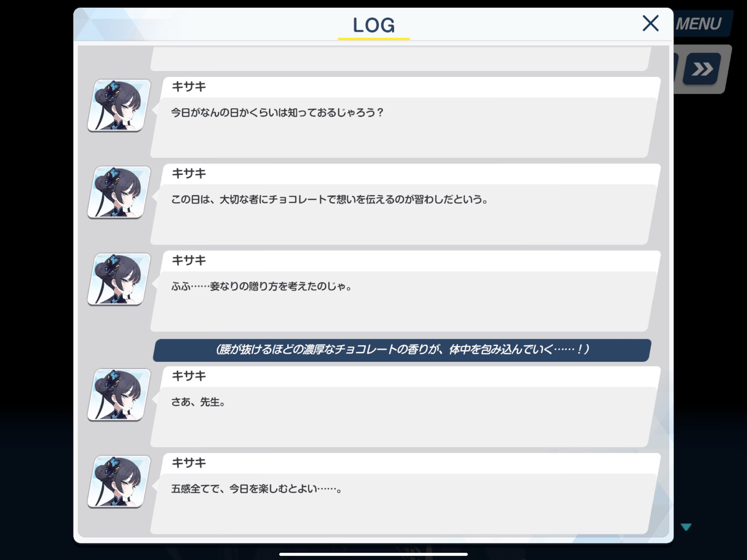The width and height of the screenshot is (747, 560).
Task: Click Kisaki's portrait beside さあ、先生 line
Action: [119, 395]
